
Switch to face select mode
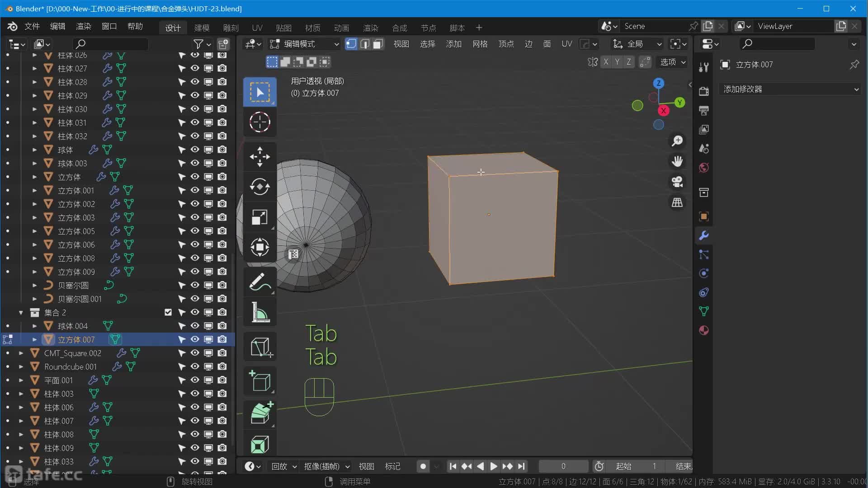pos(378,44)
